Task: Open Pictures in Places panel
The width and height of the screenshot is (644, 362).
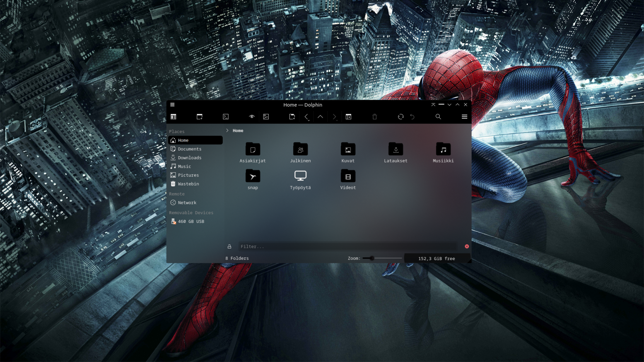Action: coord(195,175)
